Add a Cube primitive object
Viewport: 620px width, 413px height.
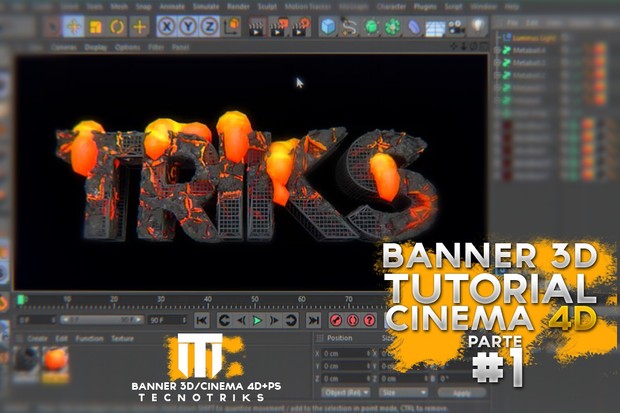pyautogui.click(x=328, y=27)
